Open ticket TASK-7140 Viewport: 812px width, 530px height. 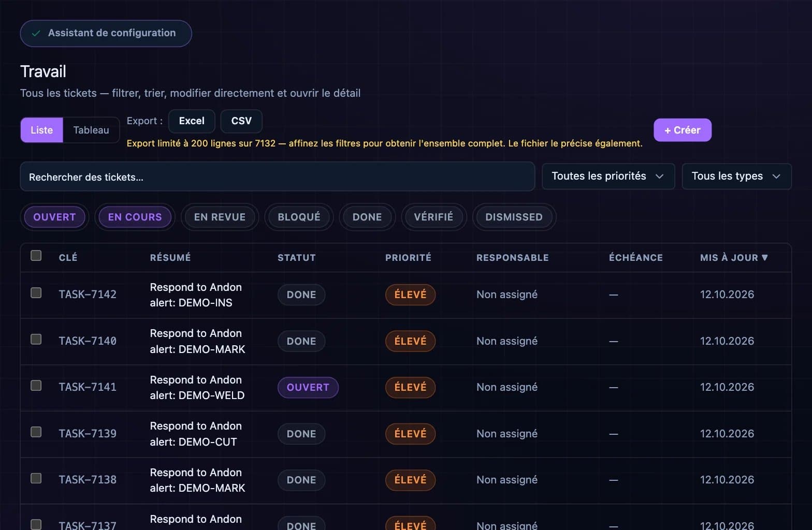click(88, 341)
